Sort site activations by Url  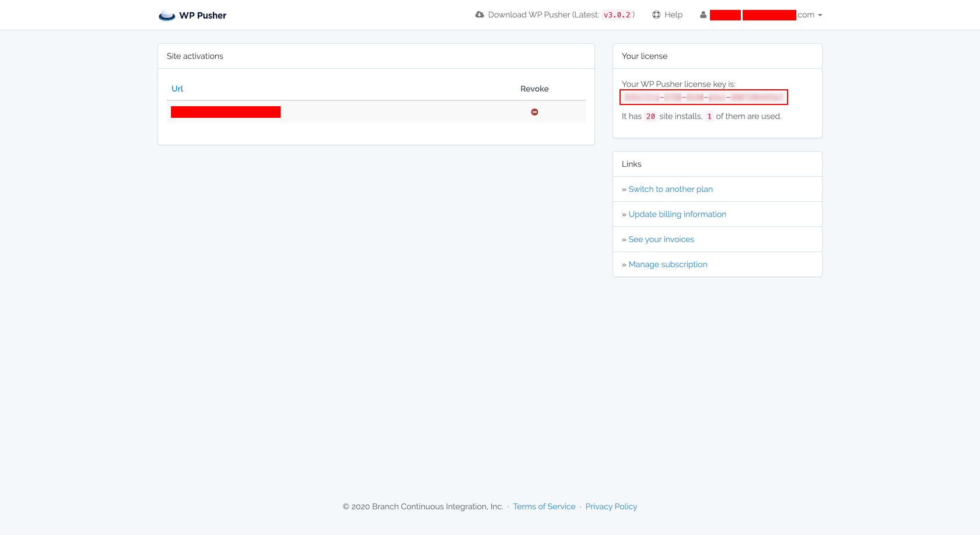(x=177, y=89)
